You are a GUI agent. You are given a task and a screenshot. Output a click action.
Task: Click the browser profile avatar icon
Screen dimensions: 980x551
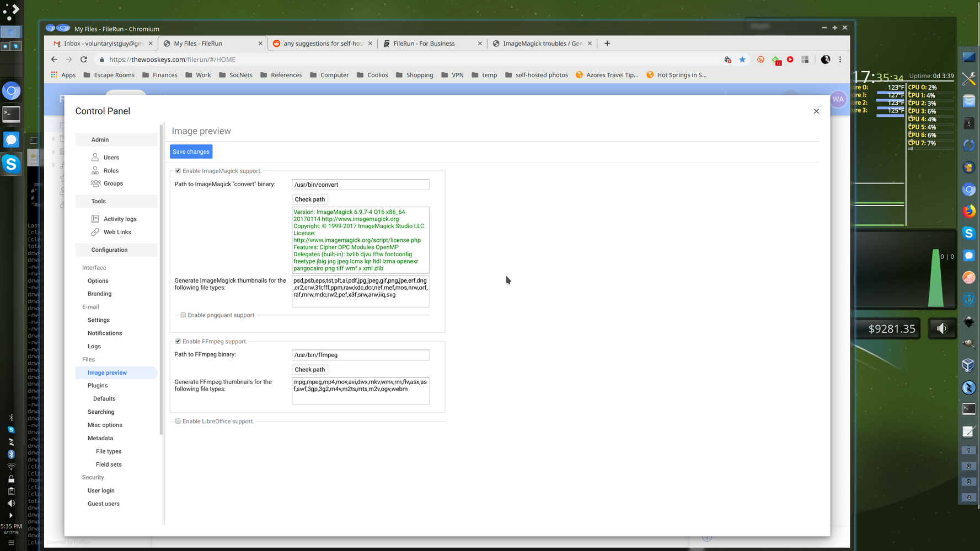826,60
